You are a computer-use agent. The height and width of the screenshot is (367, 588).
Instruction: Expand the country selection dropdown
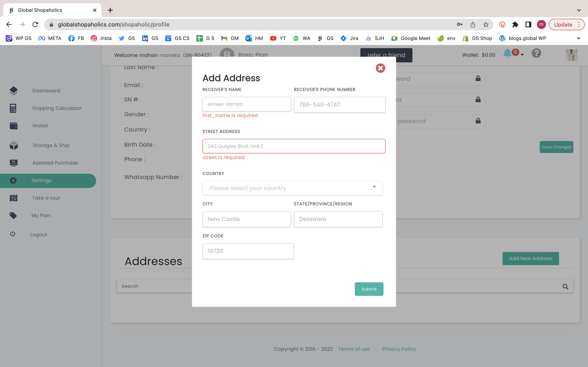292,188
